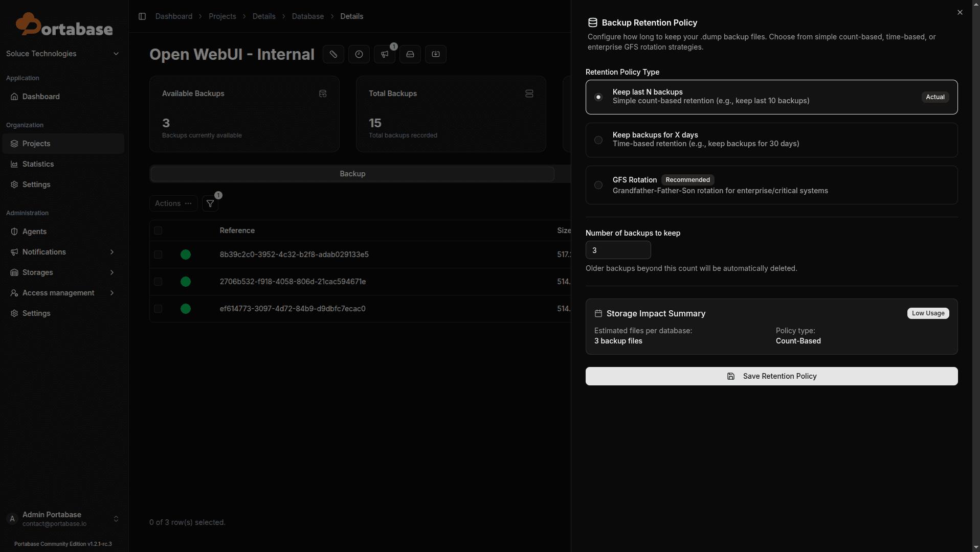Click the Available Backups card icon
980x552 pixels.
tap(323, 94)
